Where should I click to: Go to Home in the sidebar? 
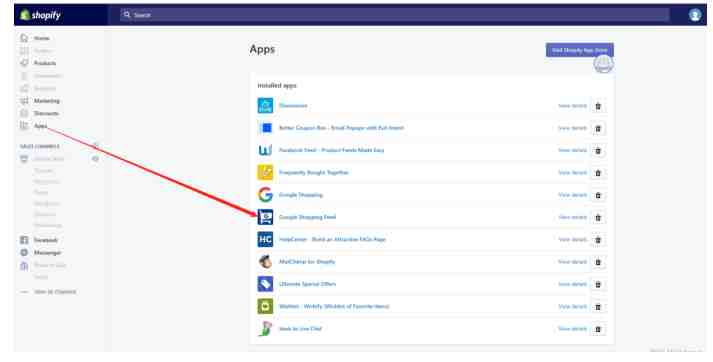(41, 38)
